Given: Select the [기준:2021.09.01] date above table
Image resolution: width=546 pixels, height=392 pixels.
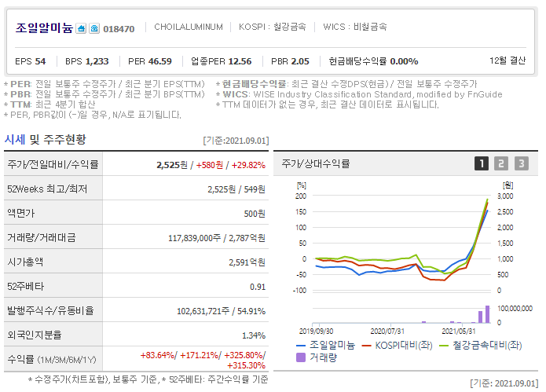Looking at the screenshot, I should (x=236, y=141).
